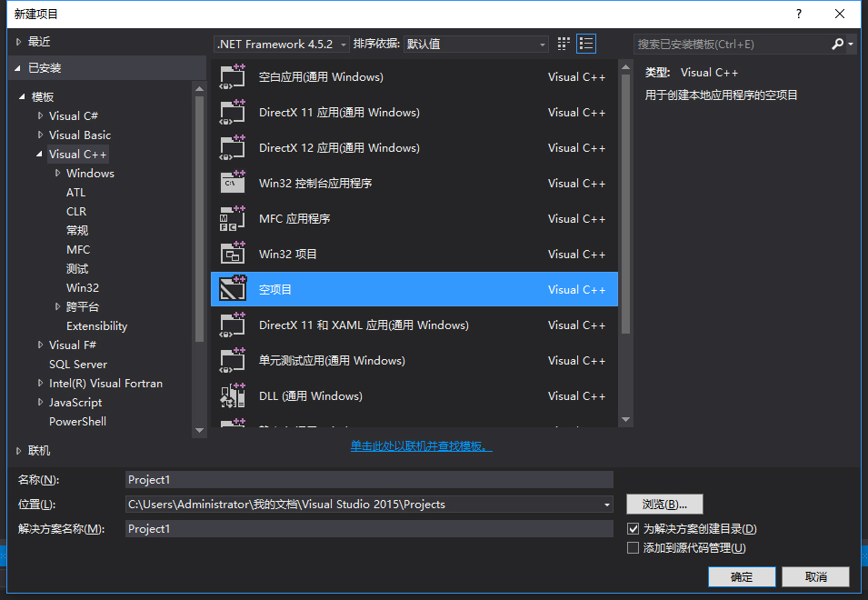This screenshot has width=868, height=600.
Task: Pick the DLL (通用 Windows) template icon
Action: pyautogui.click(x=233, y=395)
